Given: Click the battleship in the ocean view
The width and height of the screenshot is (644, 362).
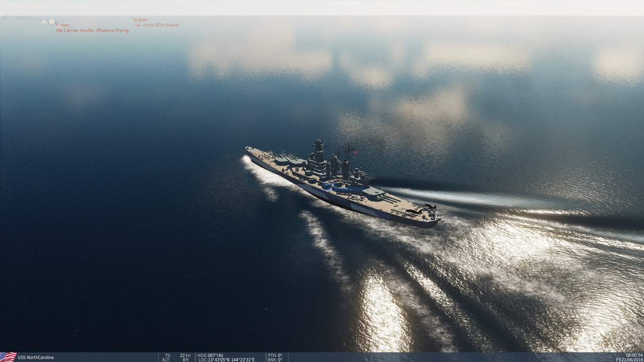Looking at the screenshot, I should [342, 184].
